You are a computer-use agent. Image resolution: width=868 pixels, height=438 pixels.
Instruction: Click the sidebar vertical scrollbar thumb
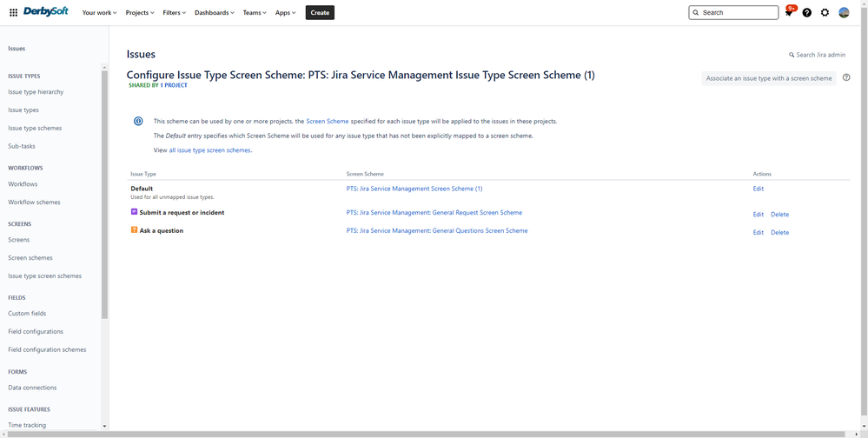(104, 195)
